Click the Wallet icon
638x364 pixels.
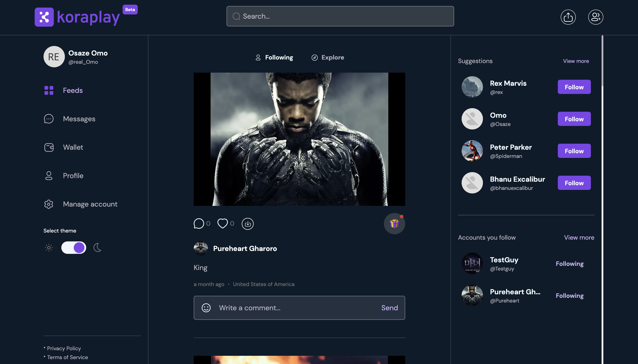49,147
